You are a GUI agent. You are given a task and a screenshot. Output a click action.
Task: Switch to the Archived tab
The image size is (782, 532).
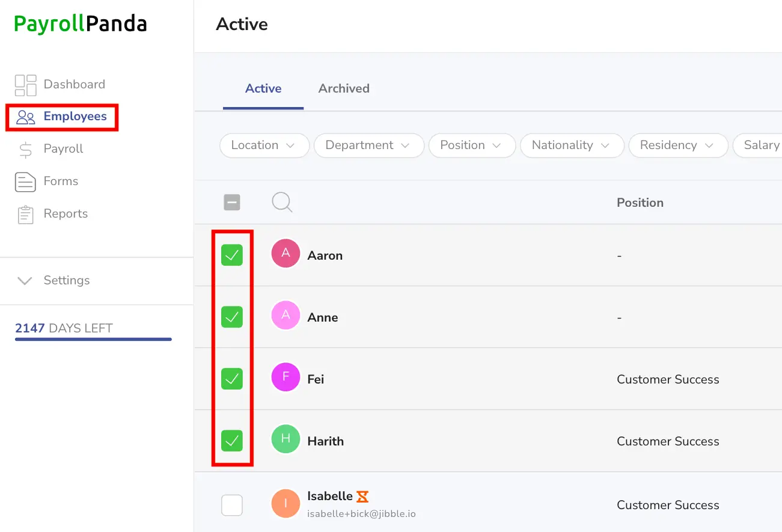click(x=344, y=88)
